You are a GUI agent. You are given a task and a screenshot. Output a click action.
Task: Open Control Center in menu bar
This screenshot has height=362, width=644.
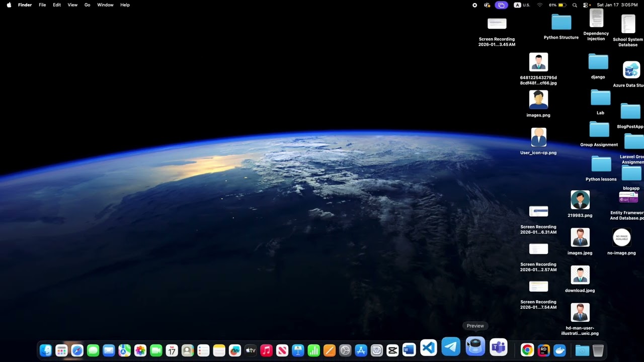586,5
